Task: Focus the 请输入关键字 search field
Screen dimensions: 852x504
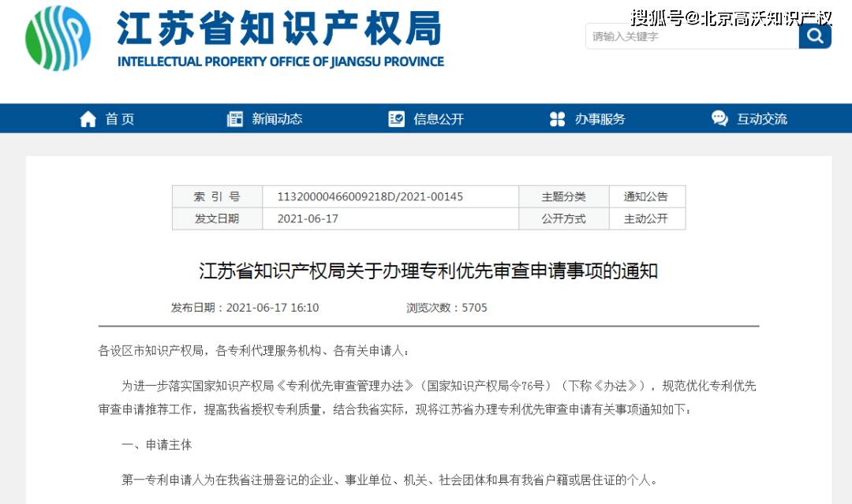Action: [693, 36]
